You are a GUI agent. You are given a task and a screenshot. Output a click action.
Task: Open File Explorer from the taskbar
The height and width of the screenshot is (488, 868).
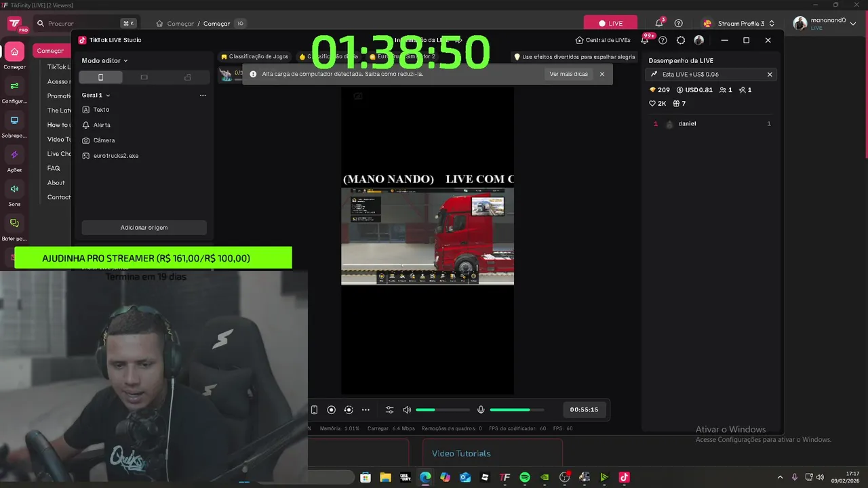[x=385, y=477]
